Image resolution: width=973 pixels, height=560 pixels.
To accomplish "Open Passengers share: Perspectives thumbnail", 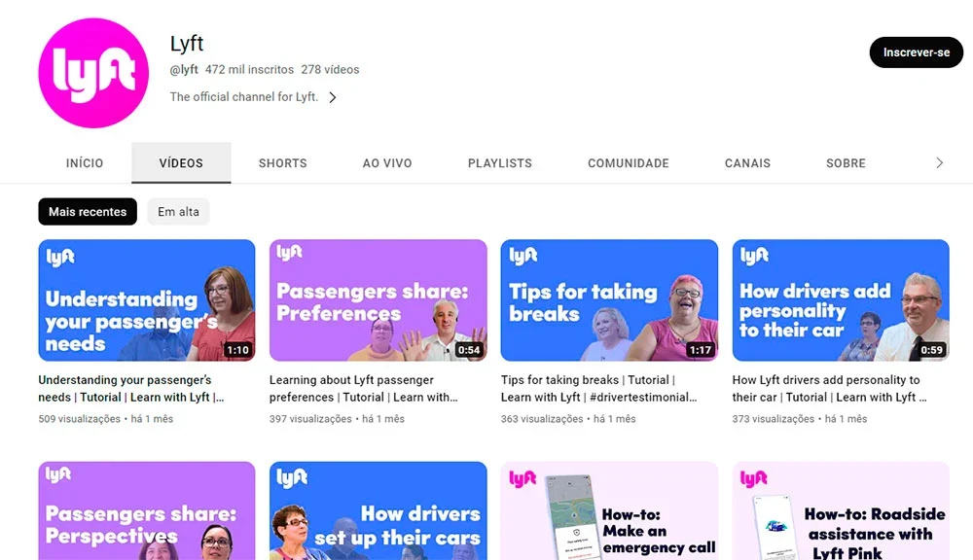I will 147,510.
